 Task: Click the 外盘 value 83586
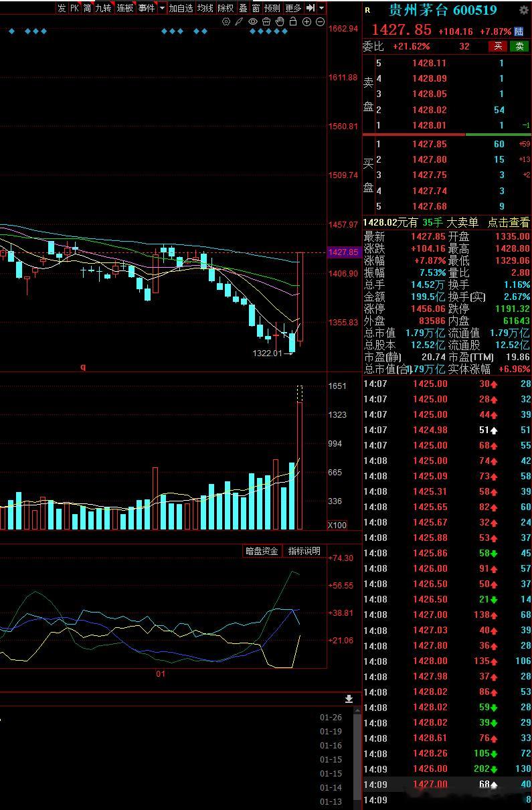coord(432,321)
